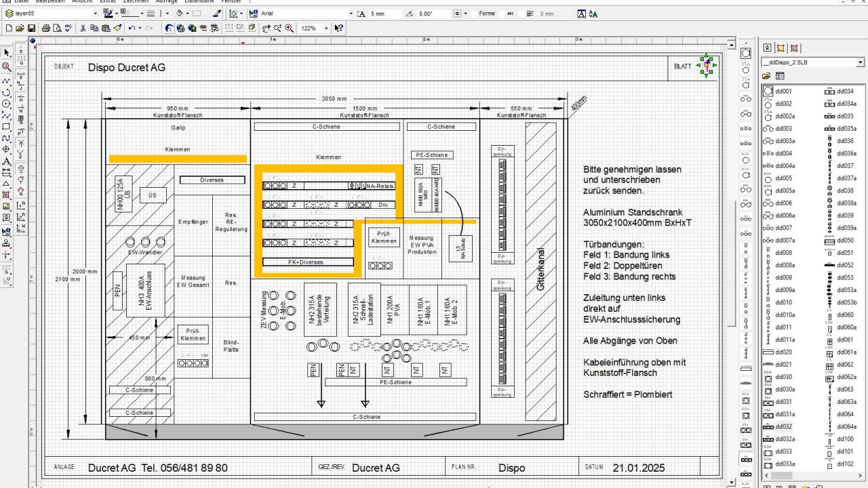Click the Print icon in toolbar
868x488 pixels.
(x=46, y=28)
